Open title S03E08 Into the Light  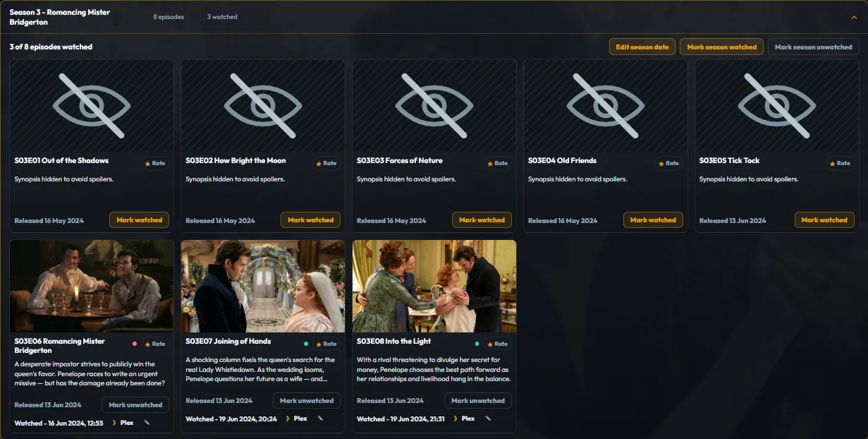click(x=393, y=341)
